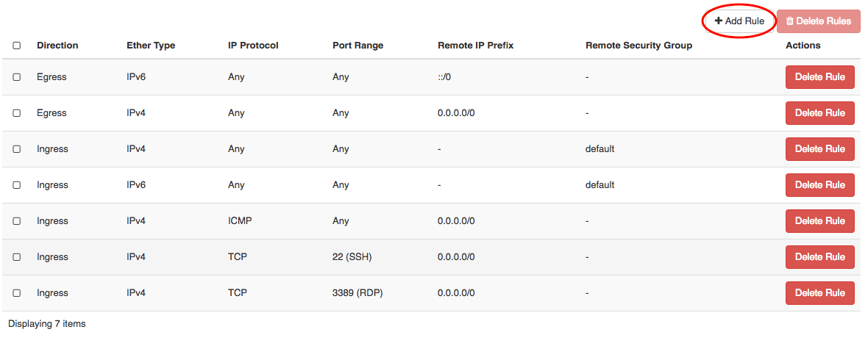Delete the Ingress IPv6 default group rule
This screenshot has height=346, width=868.
819,185
